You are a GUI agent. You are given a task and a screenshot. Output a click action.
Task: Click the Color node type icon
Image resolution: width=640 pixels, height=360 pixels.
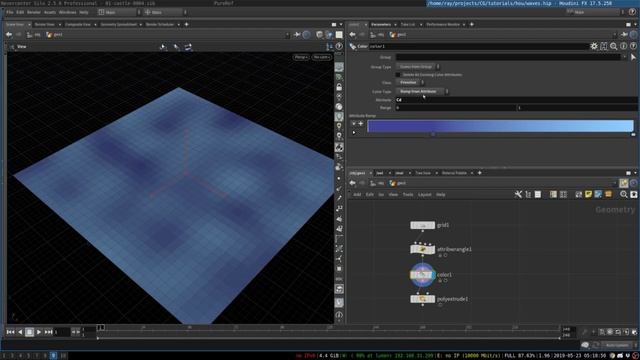coord(353,47)
